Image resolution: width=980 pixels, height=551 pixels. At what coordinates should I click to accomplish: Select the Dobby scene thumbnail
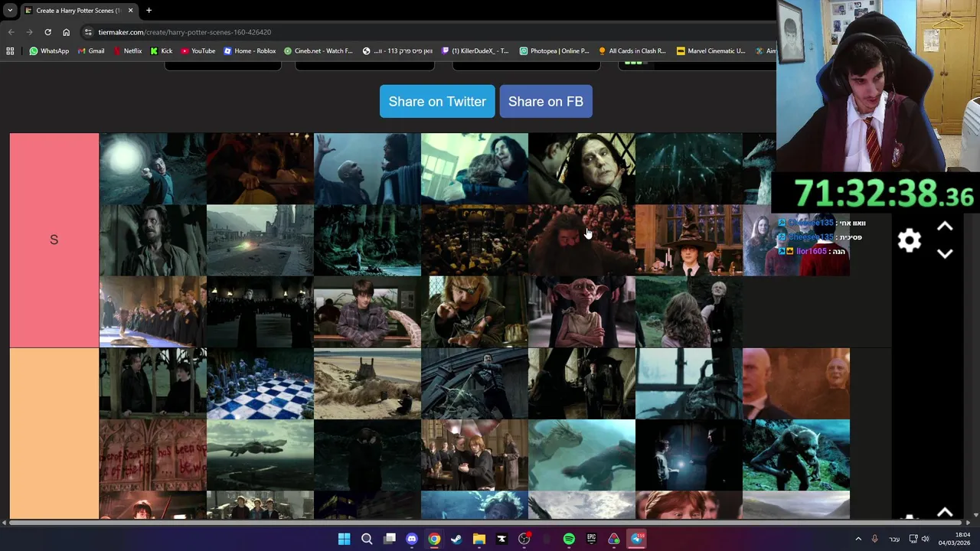tap(581, 312)
